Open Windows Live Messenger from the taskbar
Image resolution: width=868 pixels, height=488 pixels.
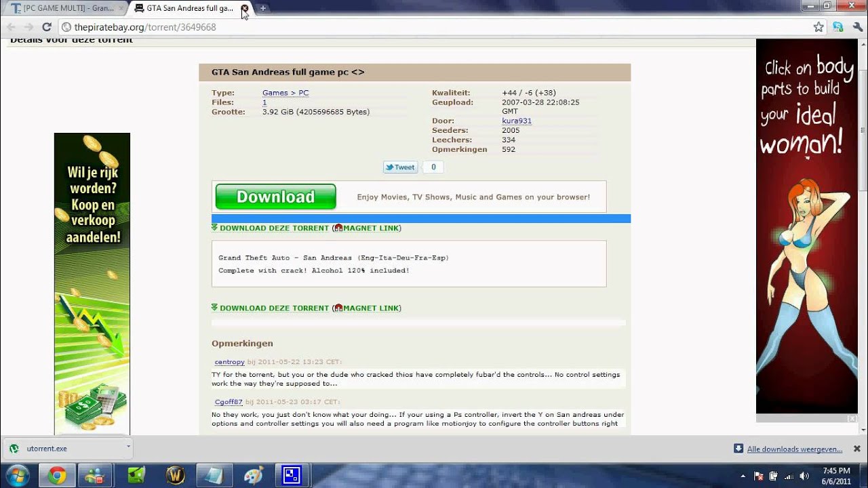coord(96,476)
